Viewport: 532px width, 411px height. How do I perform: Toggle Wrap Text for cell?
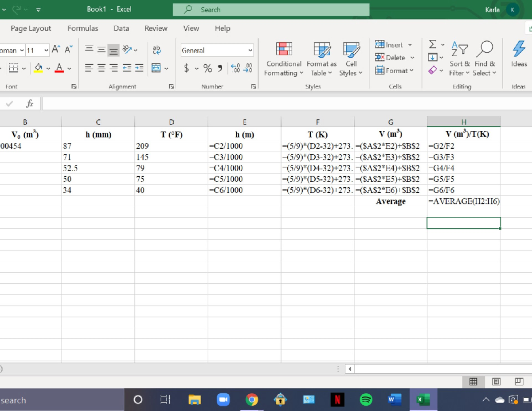tap(156, 49)
